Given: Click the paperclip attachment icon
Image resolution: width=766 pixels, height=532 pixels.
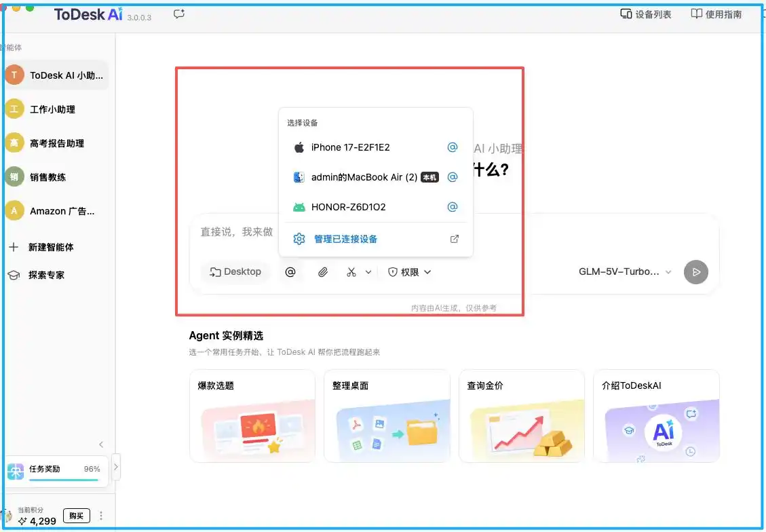Looking at the screenshot, I should tap(322, 272).
